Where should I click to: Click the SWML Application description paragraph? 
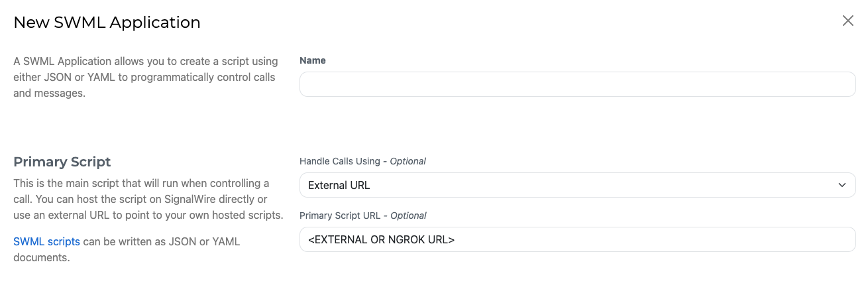(146, 77)
